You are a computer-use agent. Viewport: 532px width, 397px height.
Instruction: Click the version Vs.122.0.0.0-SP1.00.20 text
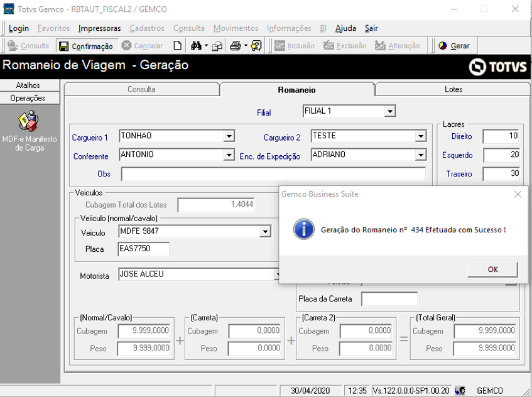(x=411, y=391)
